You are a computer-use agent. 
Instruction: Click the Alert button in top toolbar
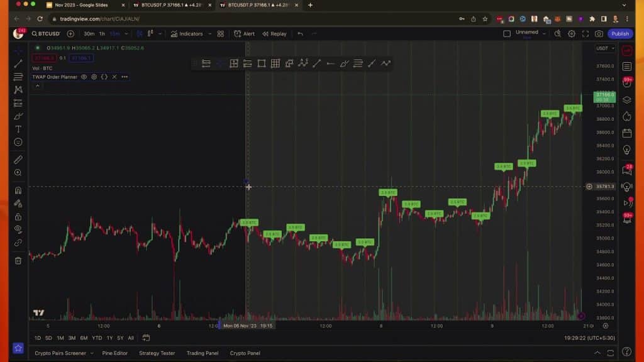pyautogui.click(x=245, y=34)
